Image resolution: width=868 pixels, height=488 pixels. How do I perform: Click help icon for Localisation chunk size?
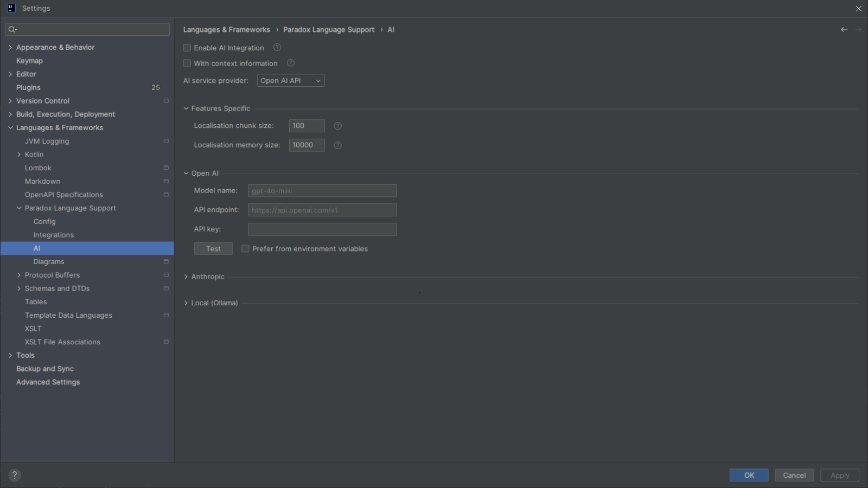click(x=337, y=126)
